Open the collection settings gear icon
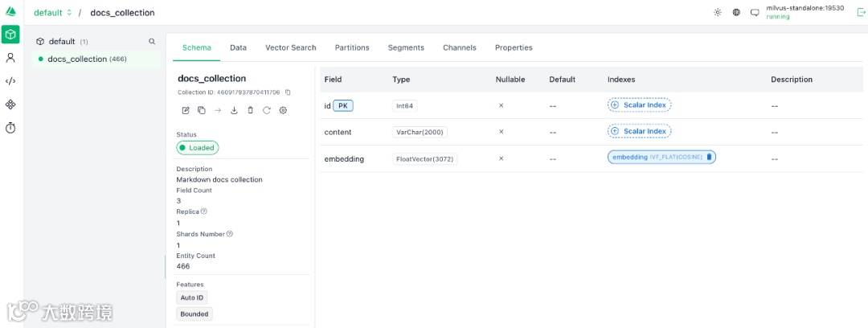 [x=283, y=110]
